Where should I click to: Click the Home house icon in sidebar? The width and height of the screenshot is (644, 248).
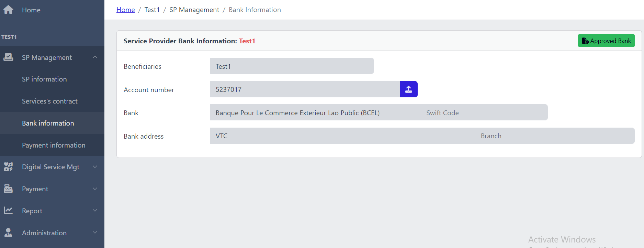tap(8, 10)
